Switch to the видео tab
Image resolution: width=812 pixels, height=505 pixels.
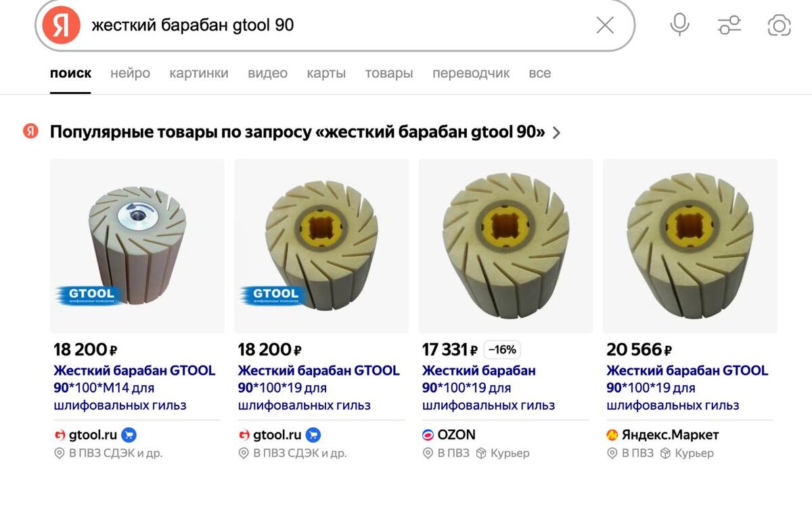click(268, 73)
